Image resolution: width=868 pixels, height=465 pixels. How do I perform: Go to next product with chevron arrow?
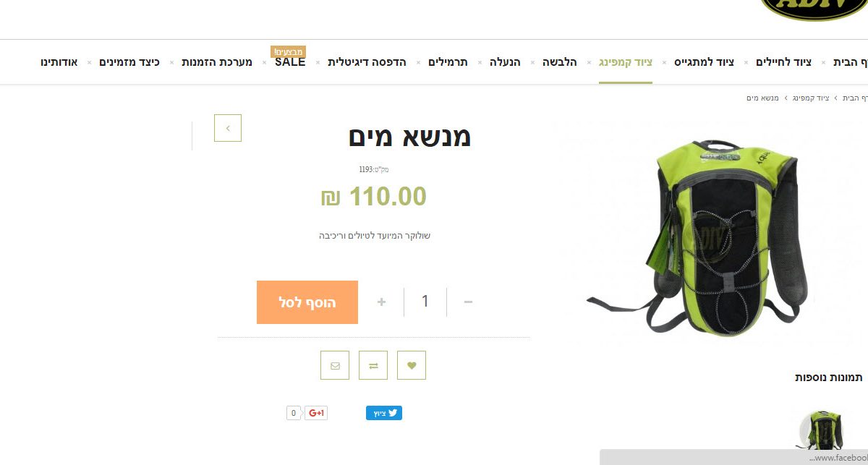[228, 128]
